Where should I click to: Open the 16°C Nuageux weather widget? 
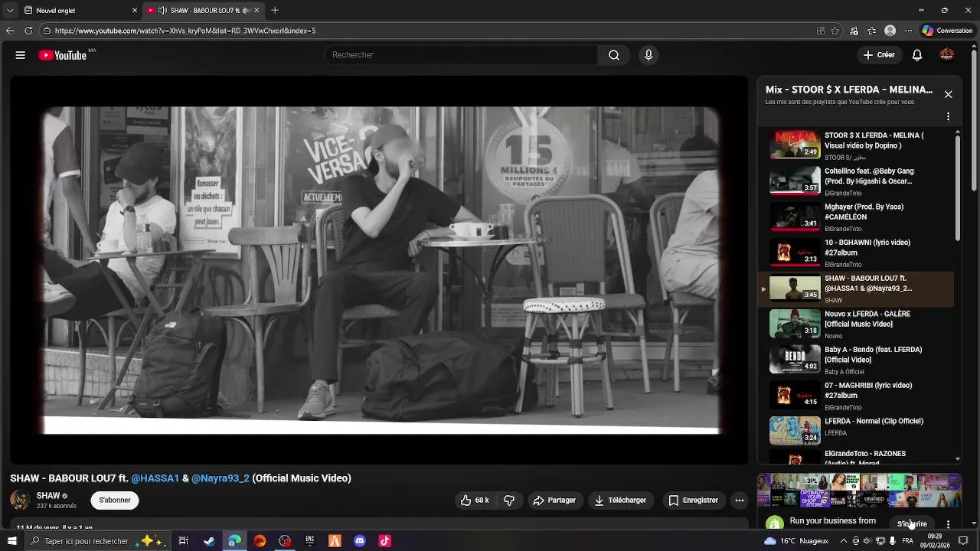796,541
